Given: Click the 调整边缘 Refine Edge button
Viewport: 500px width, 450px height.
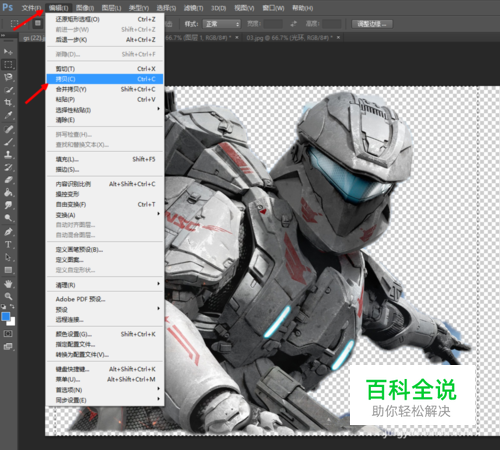Looking at the screenshot, I should (x=372, y=24).
